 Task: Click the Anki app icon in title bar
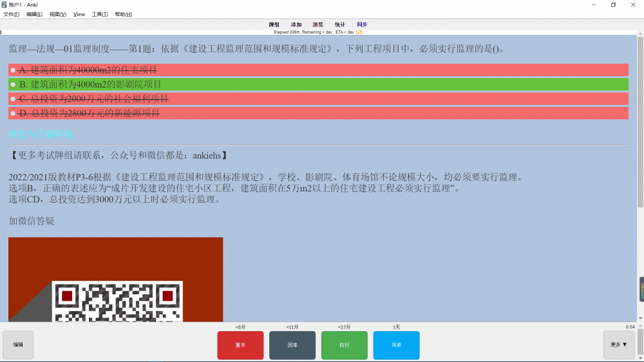click(x=4, y=5)
